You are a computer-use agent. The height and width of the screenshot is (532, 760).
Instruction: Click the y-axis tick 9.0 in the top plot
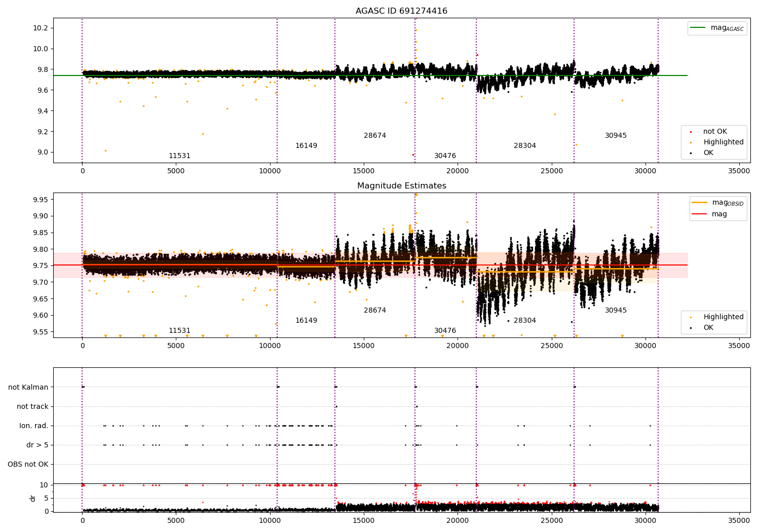pos(43,153)
